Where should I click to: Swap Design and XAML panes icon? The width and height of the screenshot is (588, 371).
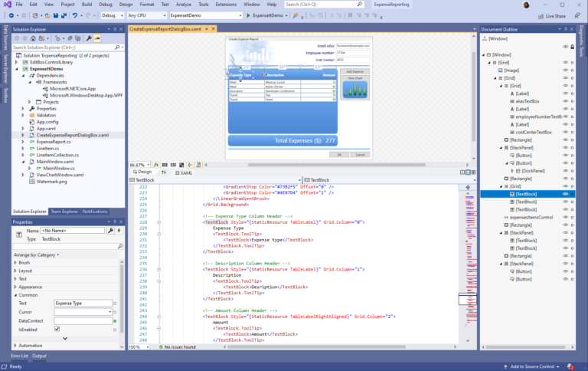click(x=163, y=172)
